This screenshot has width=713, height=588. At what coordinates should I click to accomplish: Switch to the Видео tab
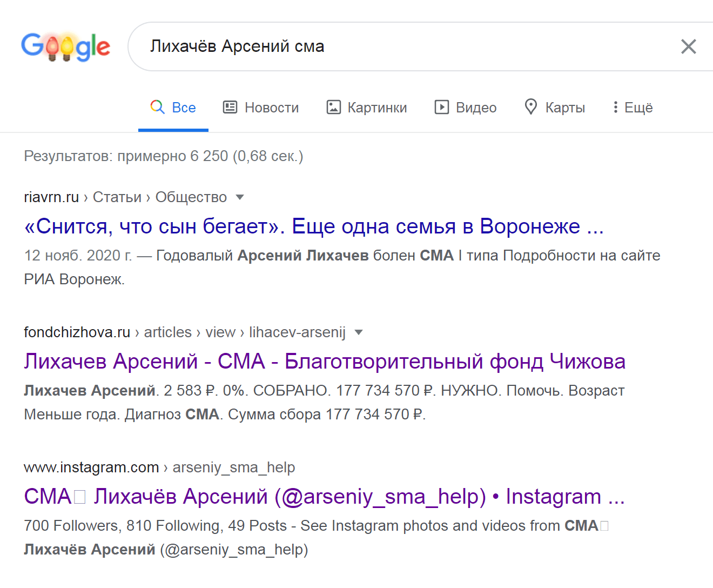point(465,108)
